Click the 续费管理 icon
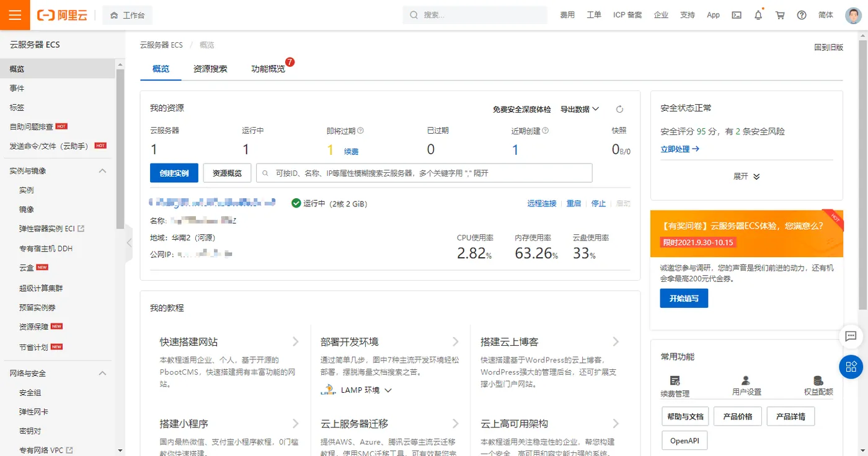Screen dimensions: 868x456 [x=675, y=380]
